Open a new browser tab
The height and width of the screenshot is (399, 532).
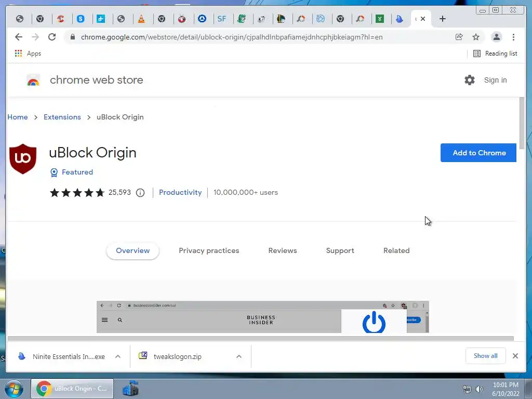pyautogui.click(x=443, y=19)
